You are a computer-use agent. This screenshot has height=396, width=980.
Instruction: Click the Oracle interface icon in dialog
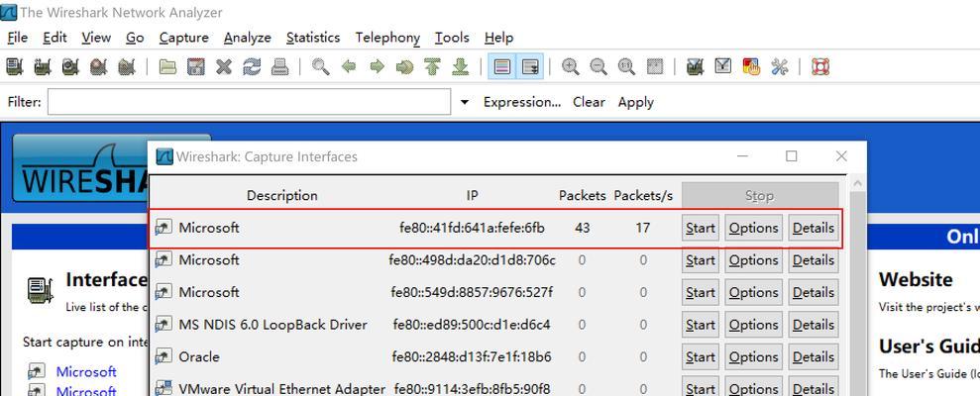click(163, 356)
